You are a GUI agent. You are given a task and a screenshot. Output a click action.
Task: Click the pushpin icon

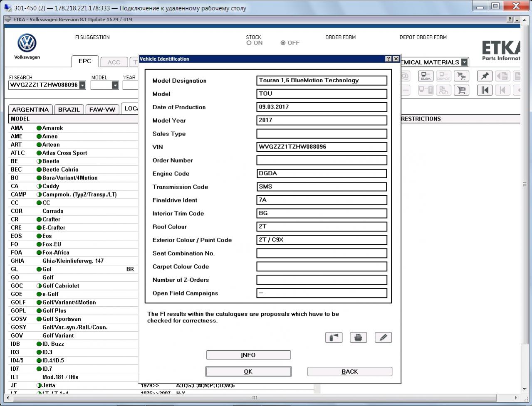(485, 76)
